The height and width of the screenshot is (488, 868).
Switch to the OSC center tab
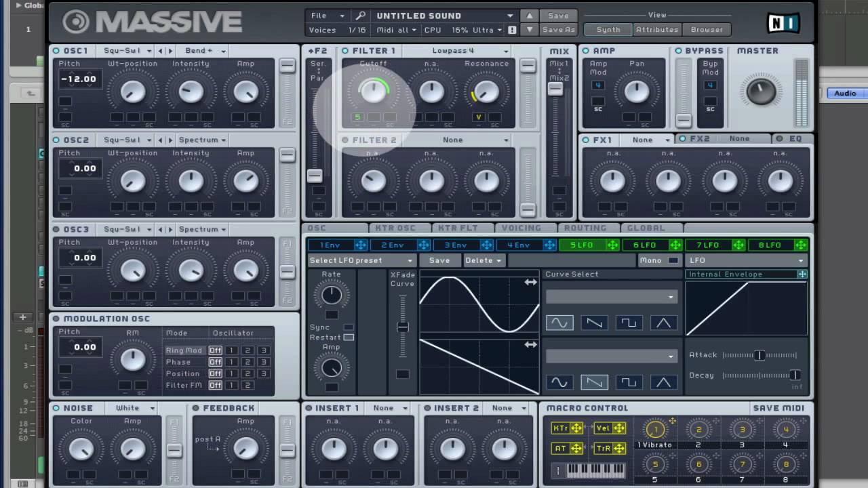click(x=336, y=228)
